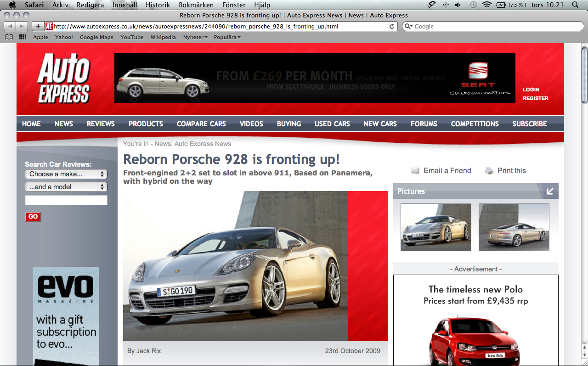
Task: Expand the Nyheter bookmarks folder
Action: (x=195, y=37)
